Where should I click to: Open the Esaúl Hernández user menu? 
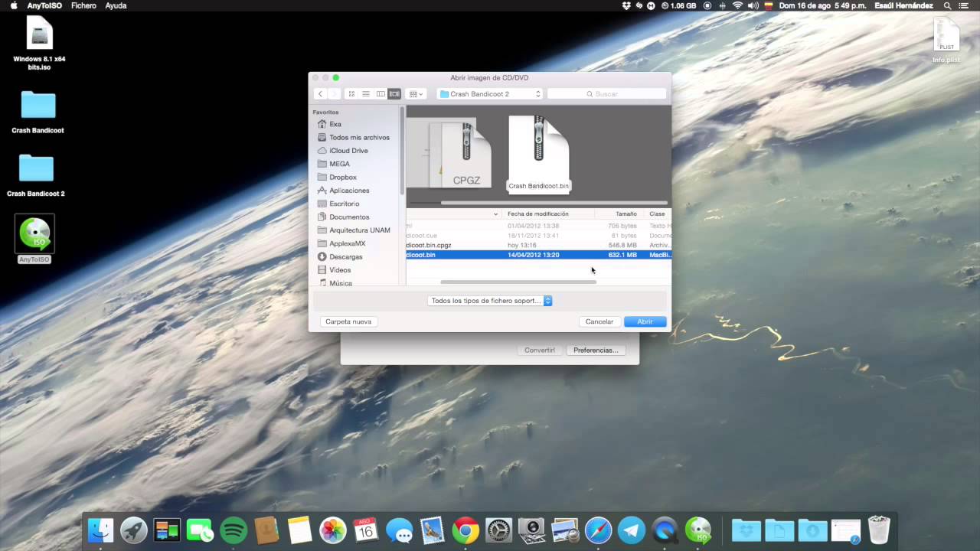[903, 5]
